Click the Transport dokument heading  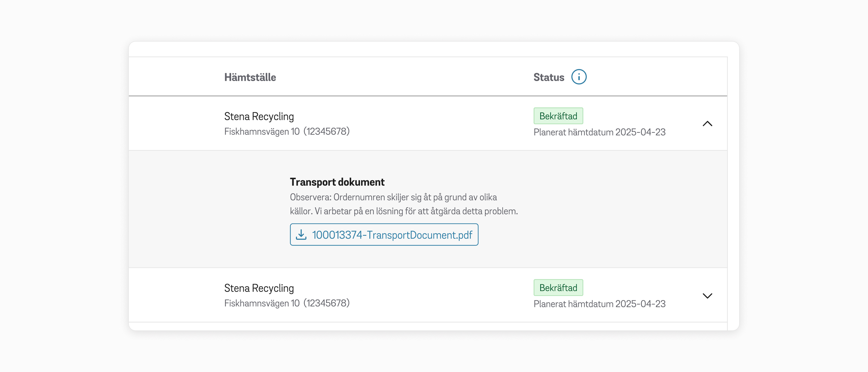click(x=337, y=182)
